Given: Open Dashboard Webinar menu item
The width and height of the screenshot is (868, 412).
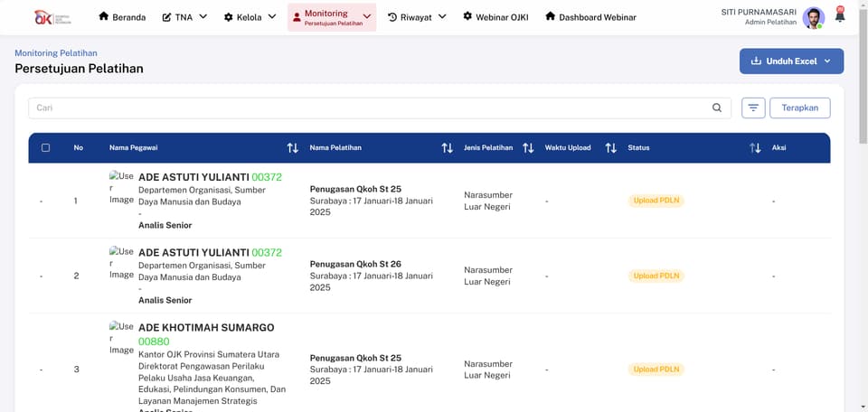Looking at the screenshot, I should (590, 17).
